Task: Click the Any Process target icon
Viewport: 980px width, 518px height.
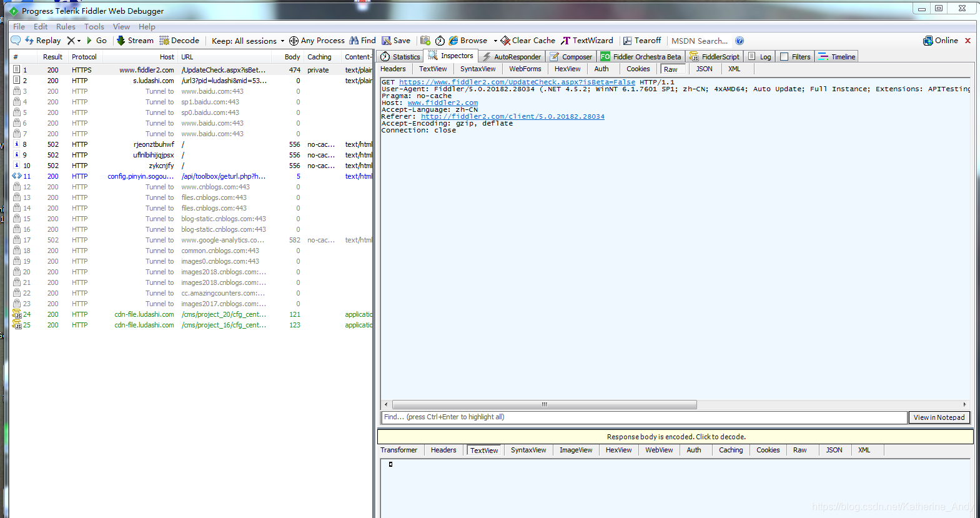Action: pos(294,41)
